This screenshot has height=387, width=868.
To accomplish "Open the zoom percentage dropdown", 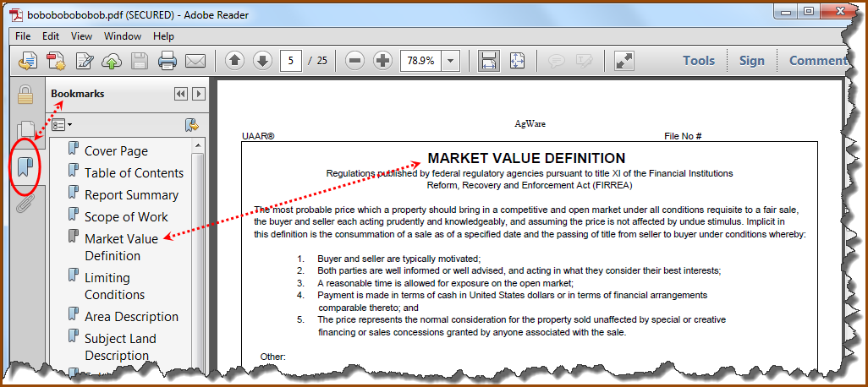I will tap(450, 61).
